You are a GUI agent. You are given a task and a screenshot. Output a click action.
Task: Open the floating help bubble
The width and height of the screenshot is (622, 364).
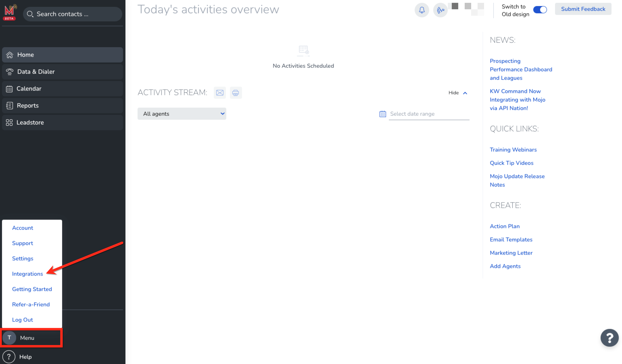(610, 338)
